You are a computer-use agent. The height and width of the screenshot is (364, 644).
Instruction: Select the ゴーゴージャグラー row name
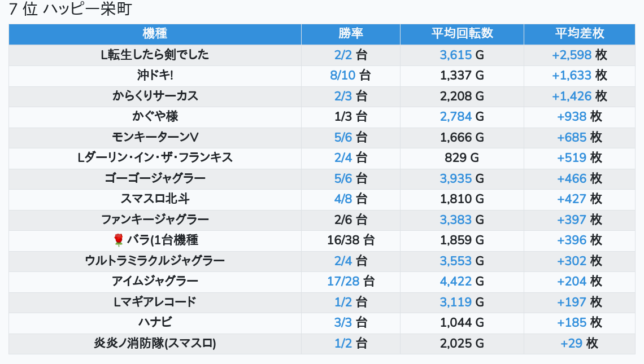pos(155,178)
